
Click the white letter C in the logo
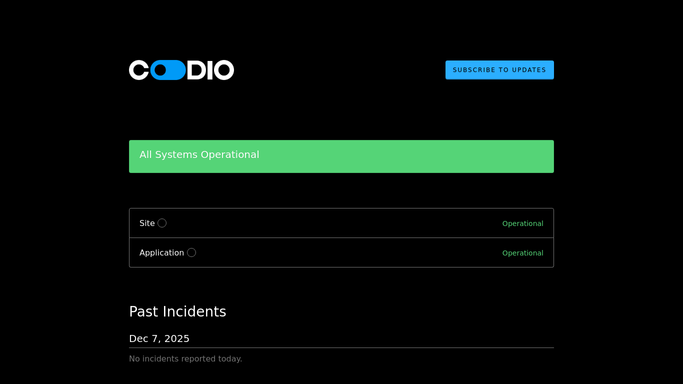(139, 70)
